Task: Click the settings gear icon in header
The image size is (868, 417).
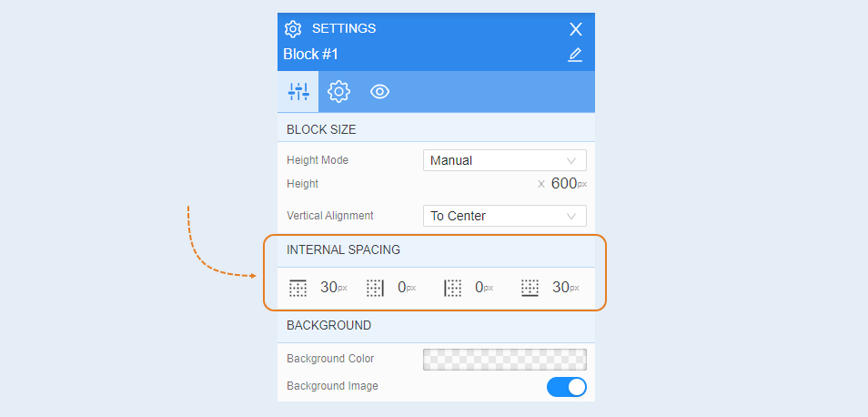Action: [x=293, y=29]
